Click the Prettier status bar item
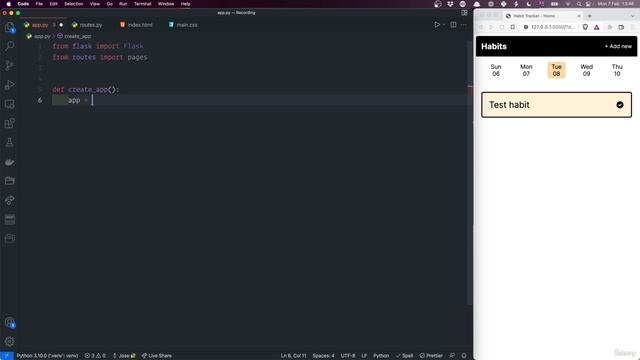Screen dimensions: 640x360 tap(431, 356)
